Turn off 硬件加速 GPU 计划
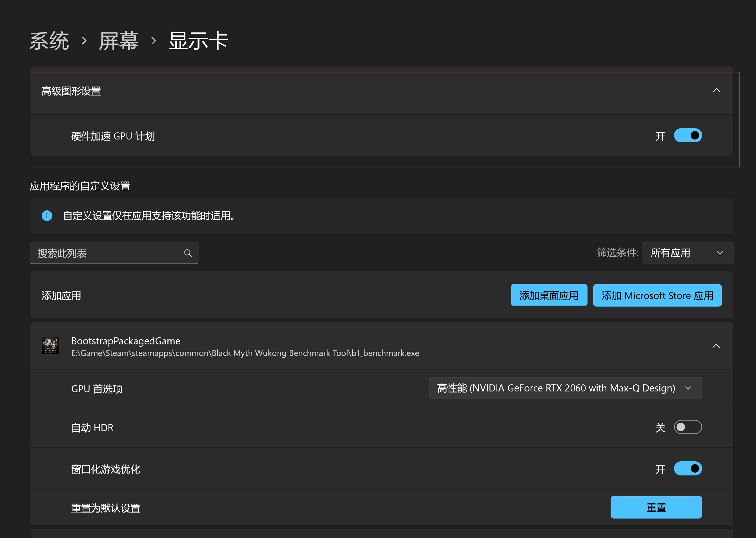Screen dimensions: 756x538 pos(688,136)
